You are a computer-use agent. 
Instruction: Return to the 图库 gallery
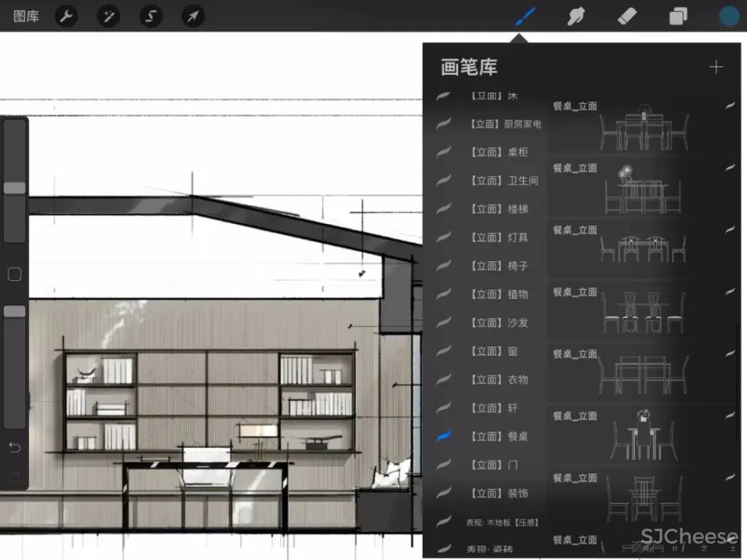(26, 16)
